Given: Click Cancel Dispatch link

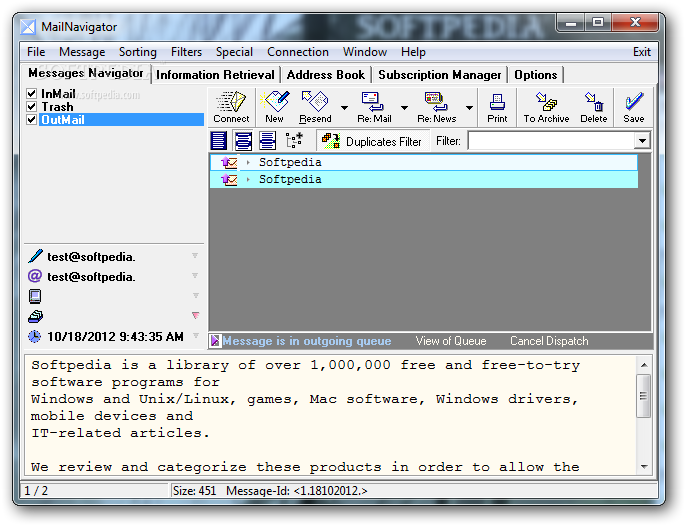Looking at the screenshot, I should (x=549, y=341).
